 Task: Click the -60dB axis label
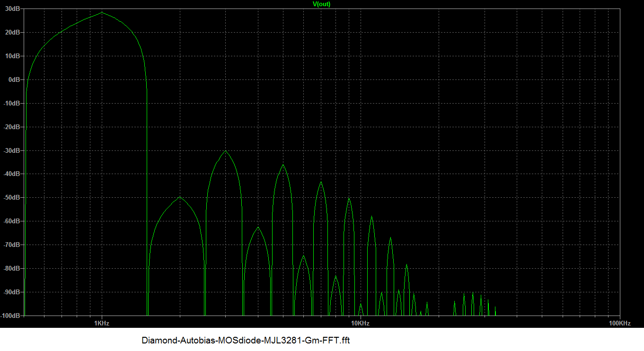pyautogui.click(x=12, y=221)
